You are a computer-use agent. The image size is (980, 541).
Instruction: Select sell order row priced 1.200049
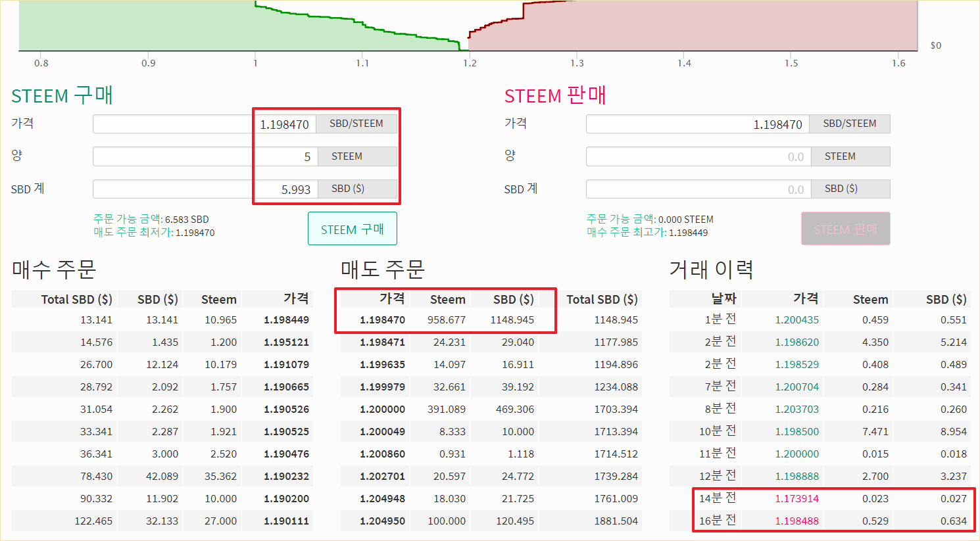491,432
